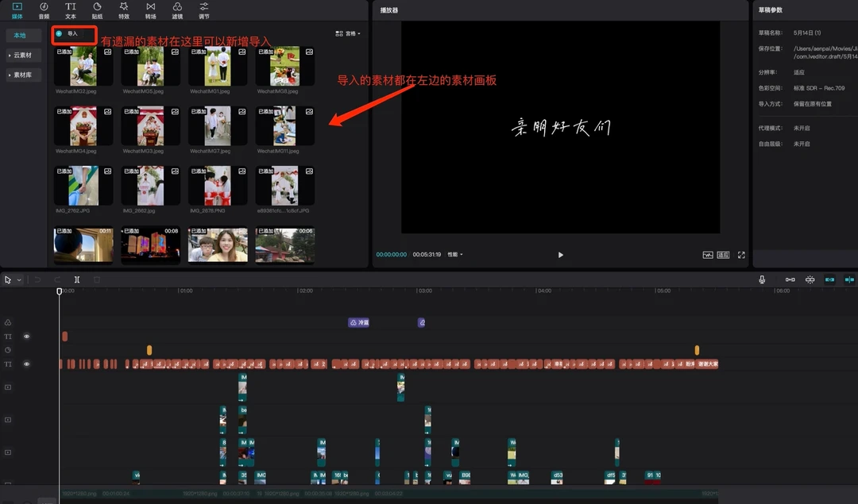Screen dimensions: 858x504
Task: Play the preview in the player
Action: (560, 255)
